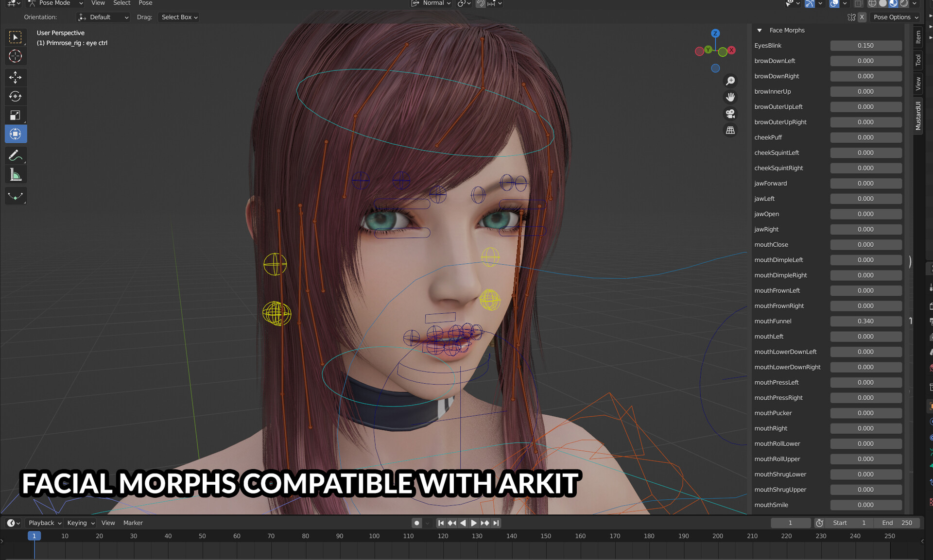933x560 pixels.
Task: Activate the Annotate pencil tool
Action: [x=15, y=155]
